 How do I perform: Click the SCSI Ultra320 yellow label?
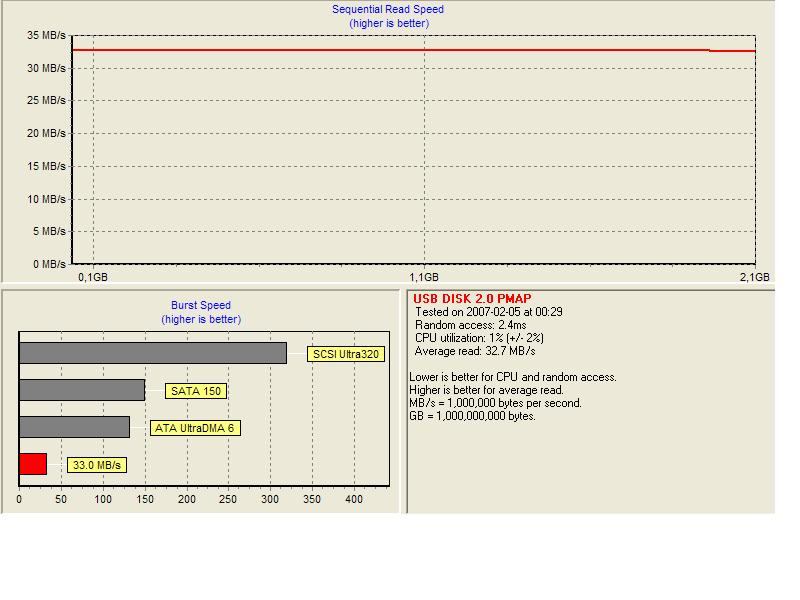tap(346, 354)
